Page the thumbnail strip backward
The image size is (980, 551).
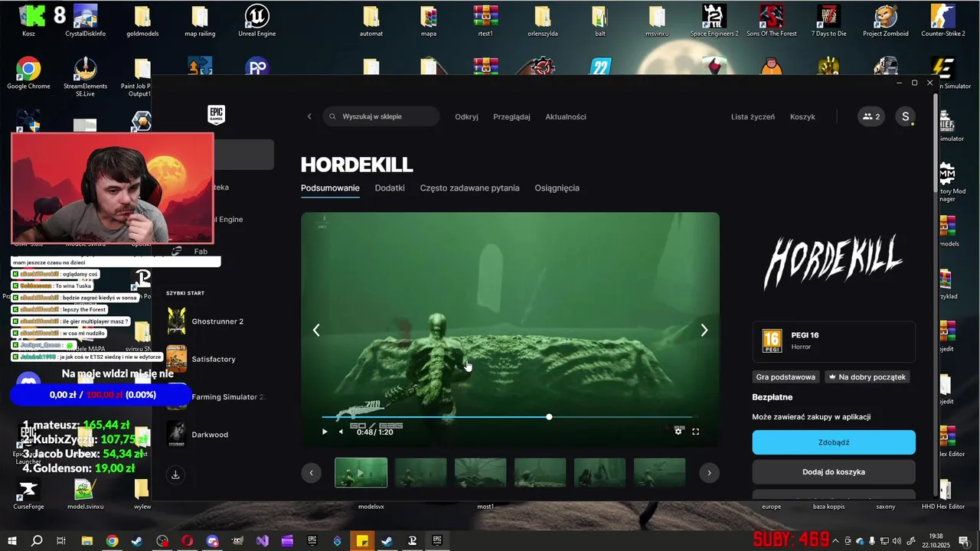tap(311, 472)
